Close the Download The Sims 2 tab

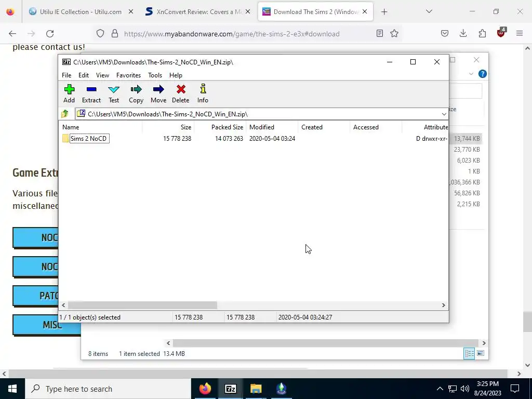pos(365,12)
